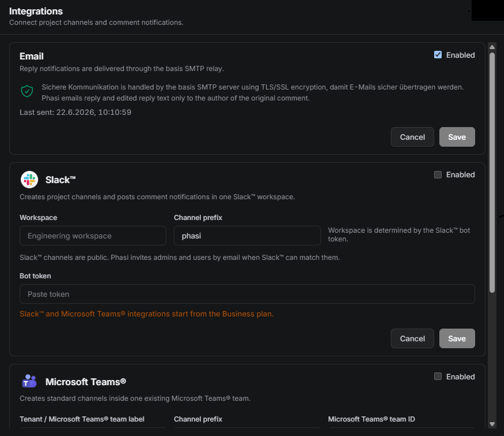Uncheck the Email Enabled checkbox
504x436 pixels.
(438, 55)
